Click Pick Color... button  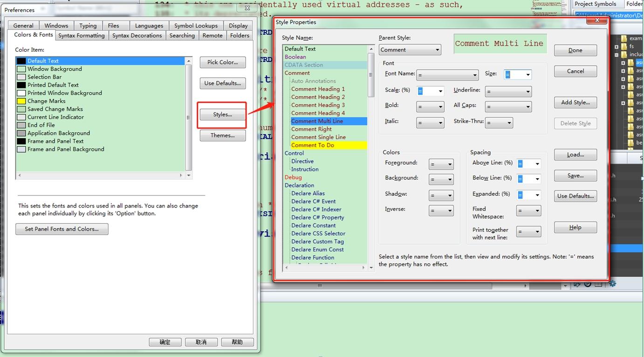click(x=222, y=62)
